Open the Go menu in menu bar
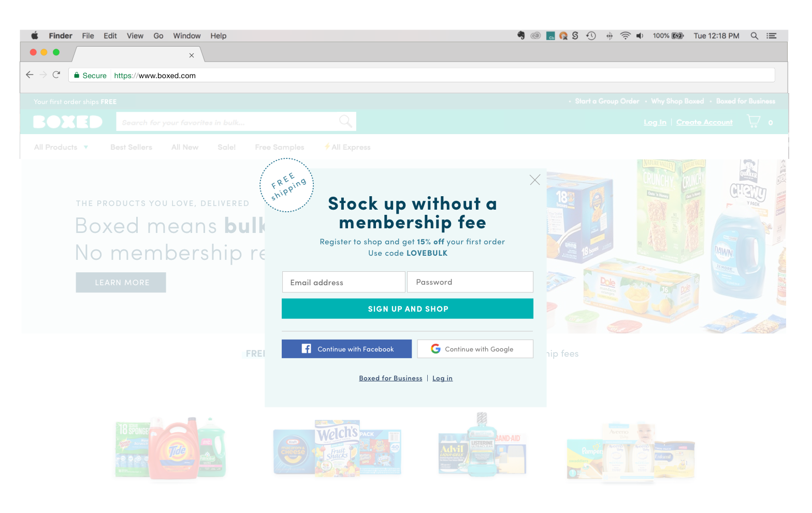812x513 pixels. [158, 36]
